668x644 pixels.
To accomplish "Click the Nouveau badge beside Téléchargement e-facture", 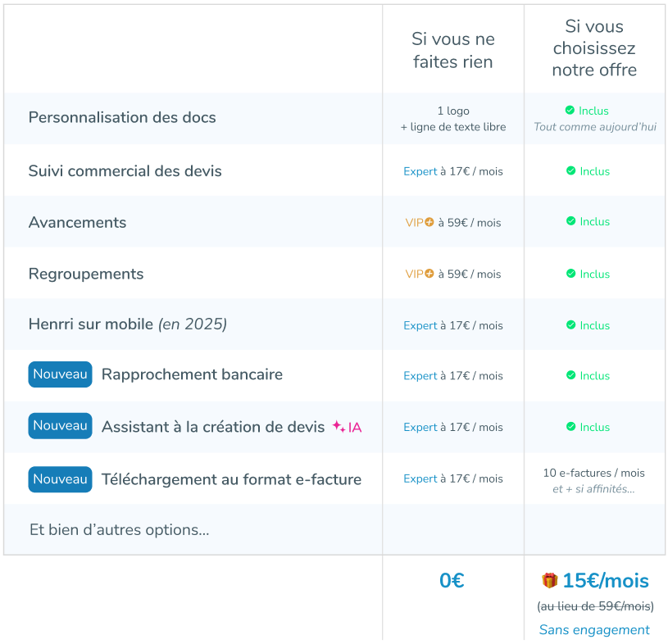I will (x=60, y=479).
